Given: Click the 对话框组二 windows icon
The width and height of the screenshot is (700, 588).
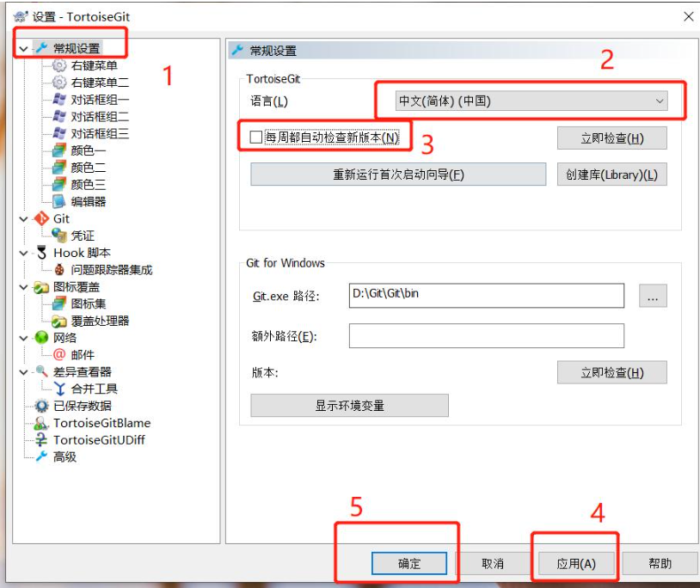Looking at the screenshot, I should [x=59, y=116].
